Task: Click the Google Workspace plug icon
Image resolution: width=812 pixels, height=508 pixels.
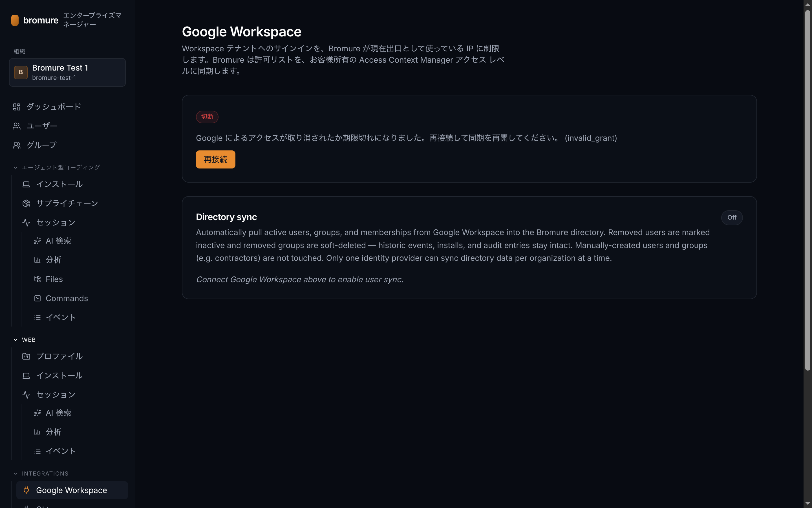Action: (x=26, y=490)
